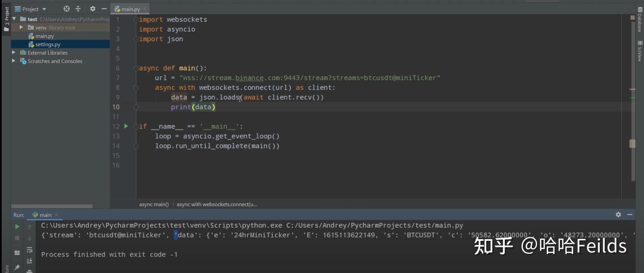Toggle scroll-to-end in the console output

pos(30,260)
